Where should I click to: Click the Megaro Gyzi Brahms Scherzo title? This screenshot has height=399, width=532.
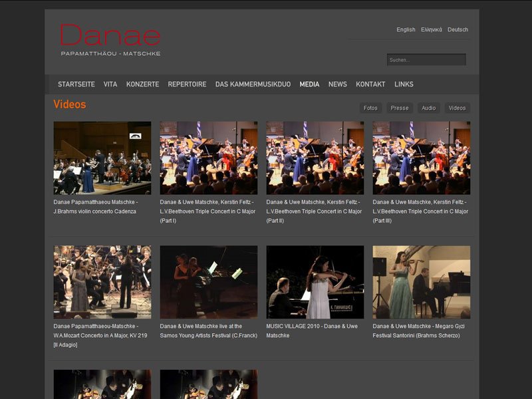pos(419,331)
